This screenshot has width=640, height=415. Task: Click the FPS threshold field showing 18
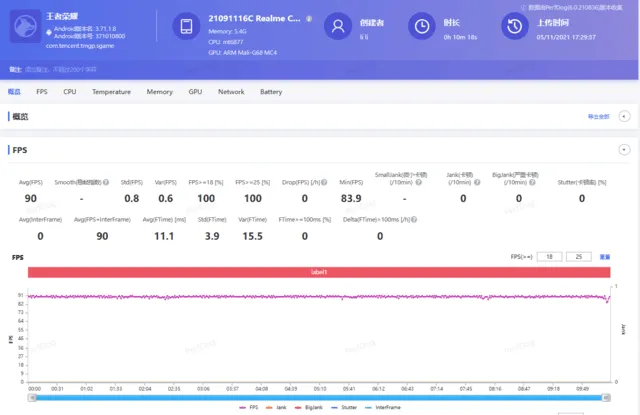click(x=550, y=257)
